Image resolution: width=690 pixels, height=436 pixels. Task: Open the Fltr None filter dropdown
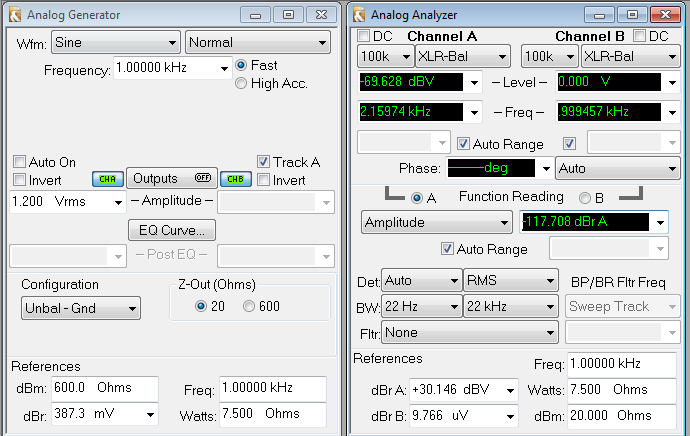pos(470,333)
